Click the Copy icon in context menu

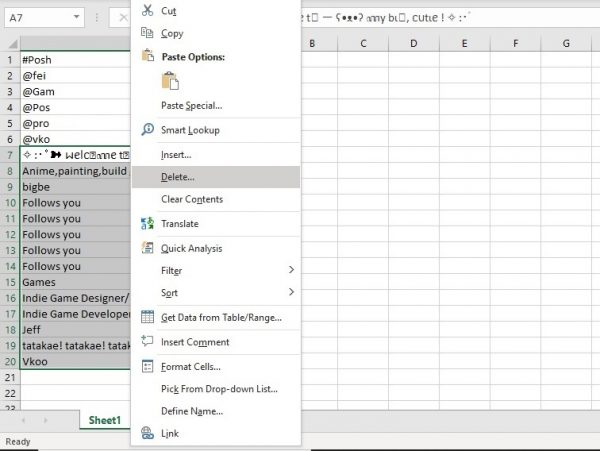click(x=148, y=33)
